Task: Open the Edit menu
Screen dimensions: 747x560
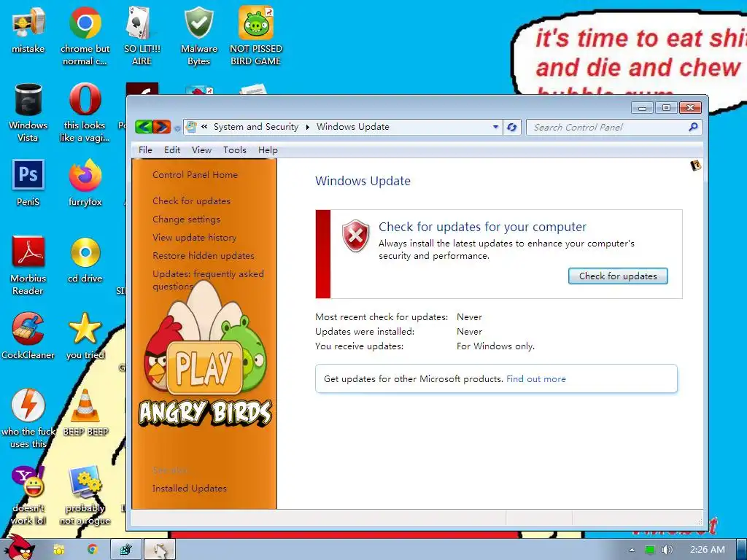Action: coord(172,150)
